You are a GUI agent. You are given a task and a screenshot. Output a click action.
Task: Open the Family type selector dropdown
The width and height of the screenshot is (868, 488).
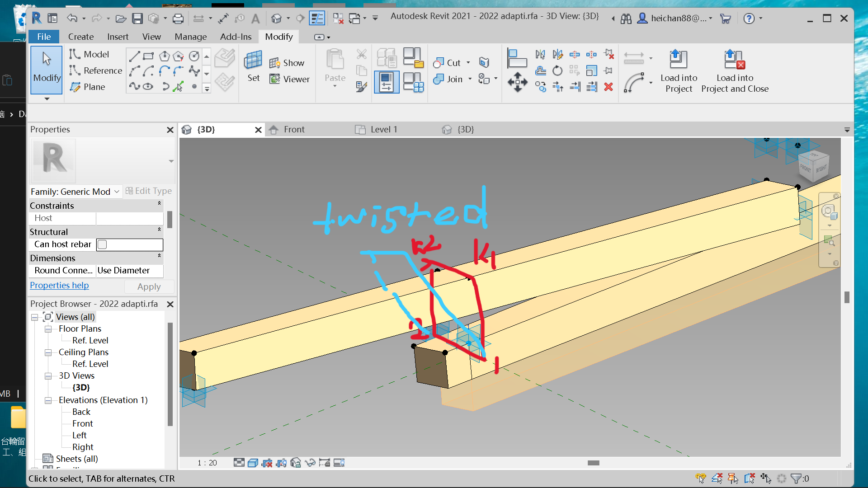click(x=118, y=191)
